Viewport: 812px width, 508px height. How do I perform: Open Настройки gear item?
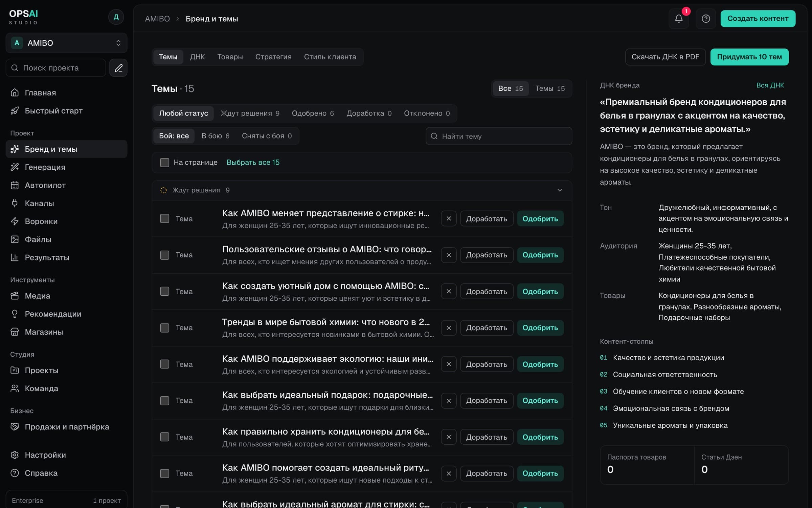click(66, 455)
